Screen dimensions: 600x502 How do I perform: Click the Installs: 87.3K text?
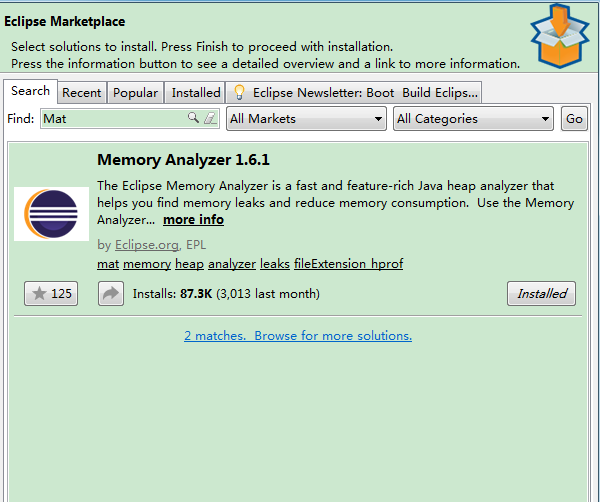point(172,293)
